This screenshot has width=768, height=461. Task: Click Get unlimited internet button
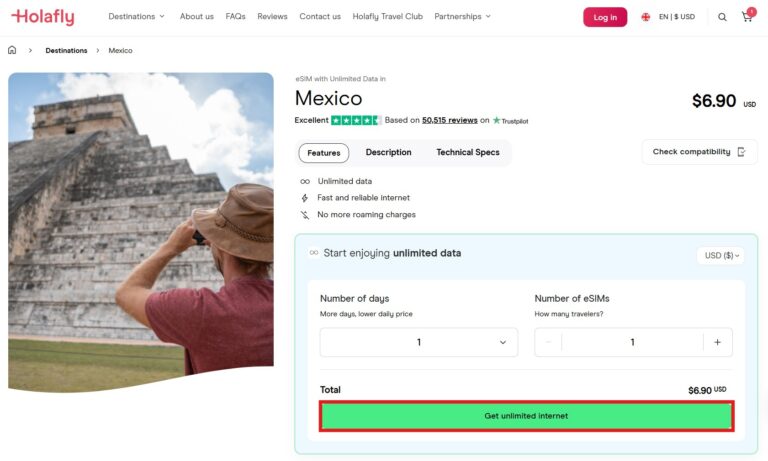click(x=527, y=416)
